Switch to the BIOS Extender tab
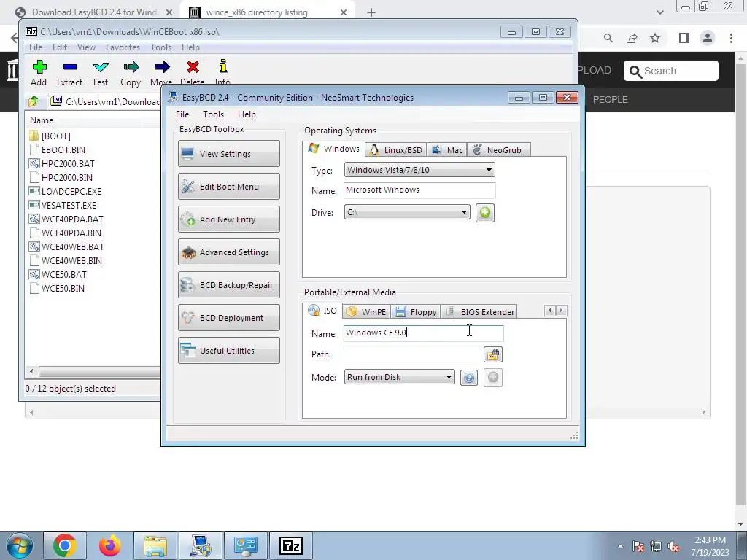Screen dimensions: 747x560 point(480,312)
